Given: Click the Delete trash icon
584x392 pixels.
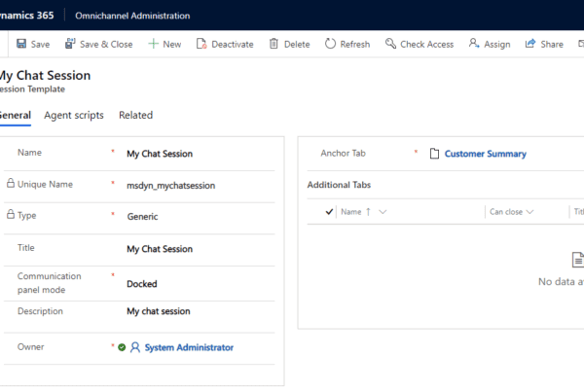Looking at the screenshot, I should coord(274,44).
